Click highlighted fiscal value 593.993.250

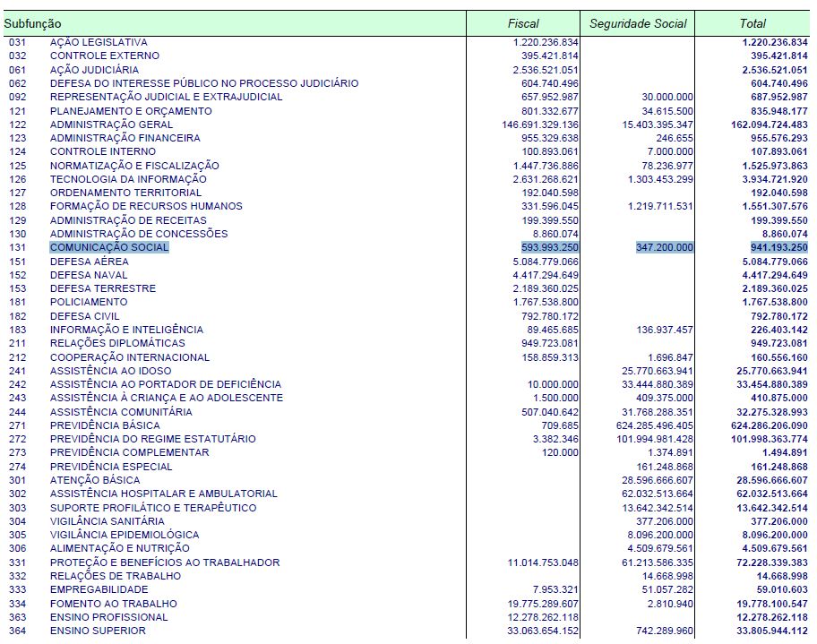[550, 247]
